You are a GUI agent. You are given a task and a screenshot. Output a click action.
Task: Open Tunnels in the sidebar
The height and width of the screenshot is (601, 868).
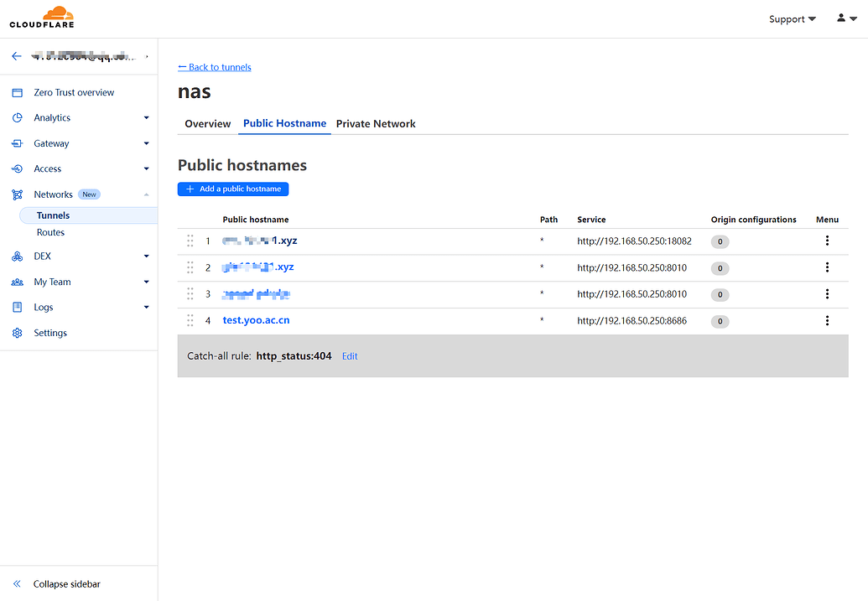click(x=89, y=215)
